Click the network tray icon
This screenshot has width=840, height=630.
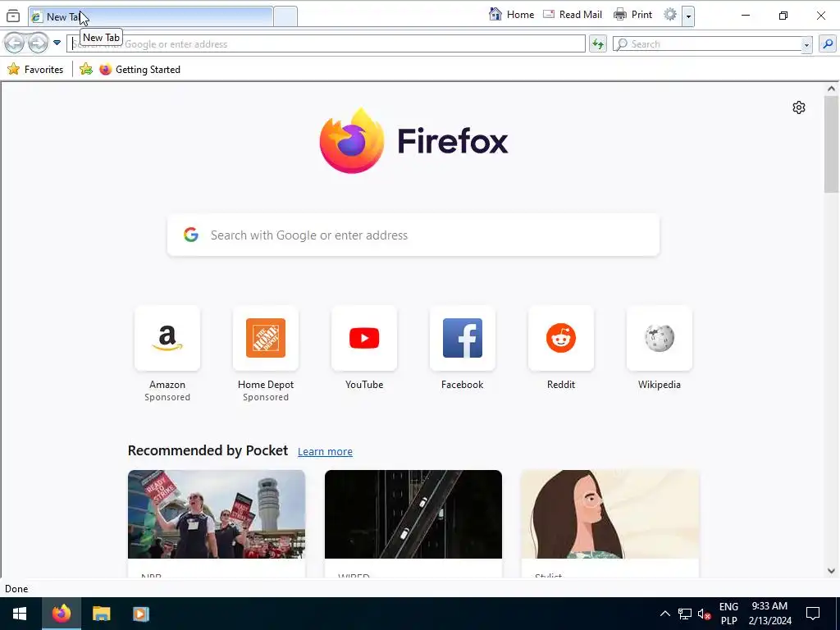click(685, 614)
